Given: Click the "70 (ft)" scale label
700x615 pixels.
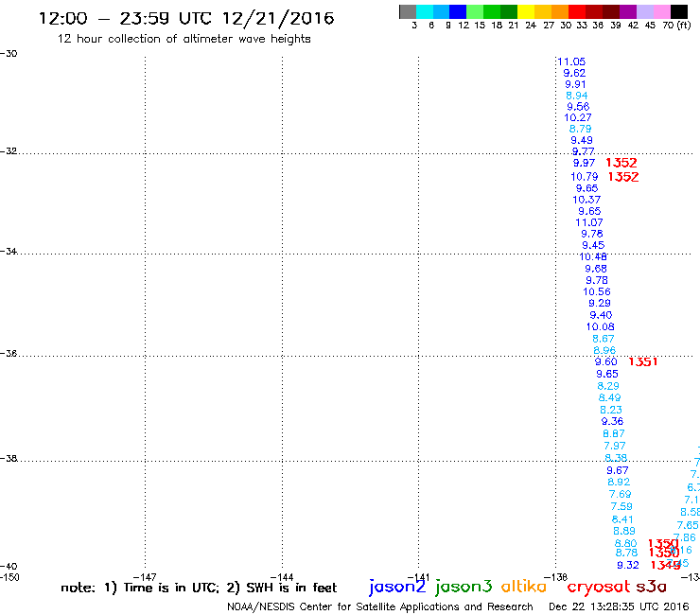Looking at the screenshot, I should 676,25.
